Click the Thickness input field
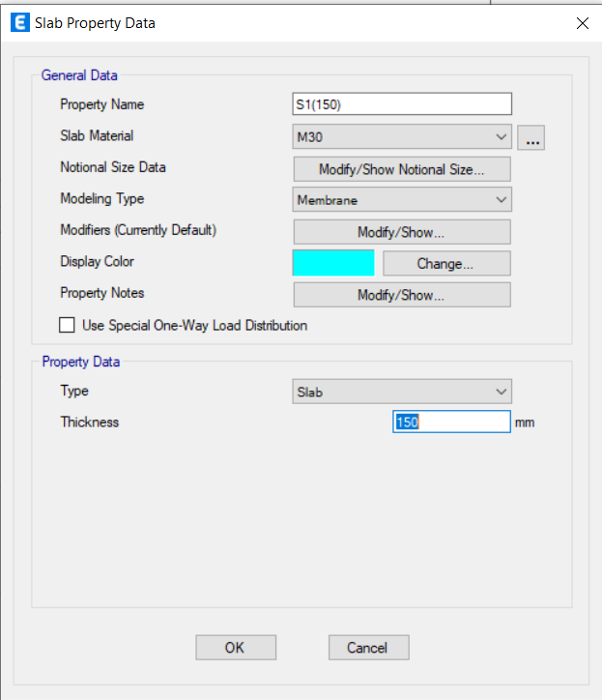This screenshot has height=700, width=602. tap(451, 422)
